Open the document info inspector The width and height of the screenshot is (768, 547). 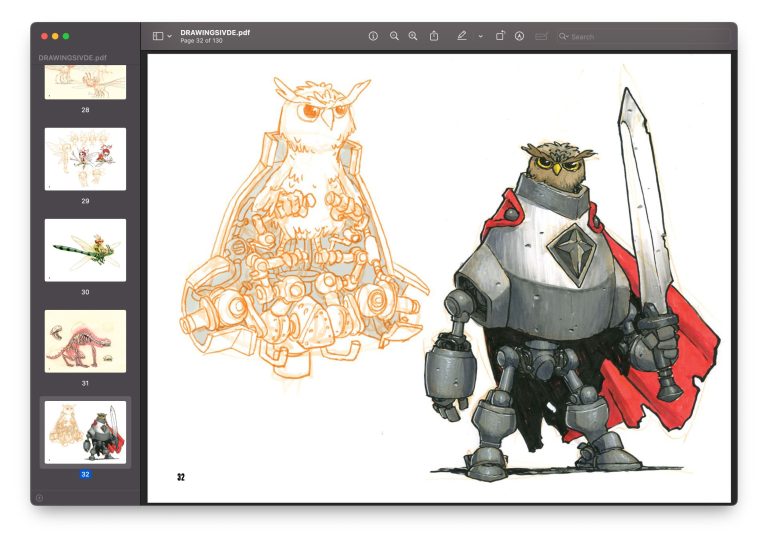coord(373,36)
